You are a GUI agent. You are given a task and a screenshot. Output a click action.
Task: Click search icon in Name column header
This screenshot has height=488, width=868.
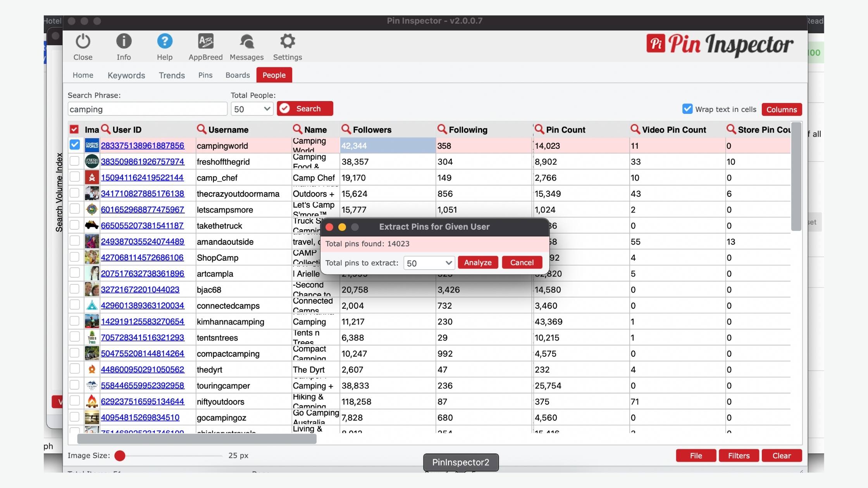(x=298, y=129)
